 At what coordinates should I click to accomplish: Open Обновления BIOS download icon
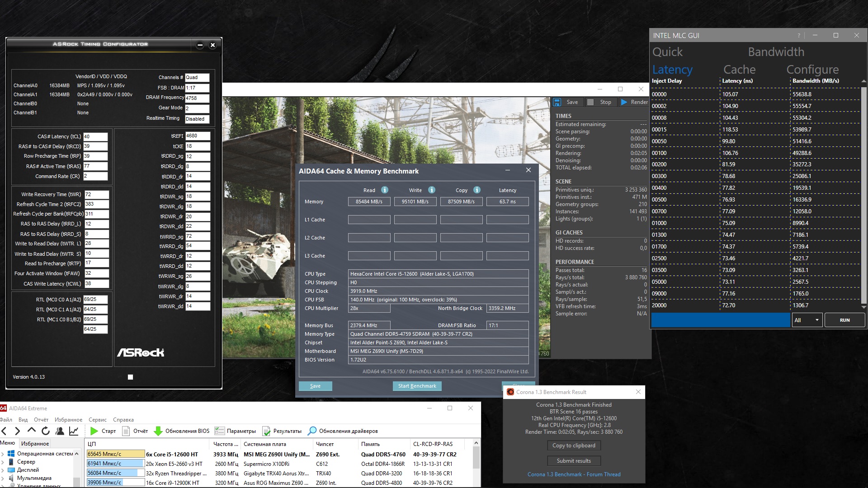[x=158, y=431]
